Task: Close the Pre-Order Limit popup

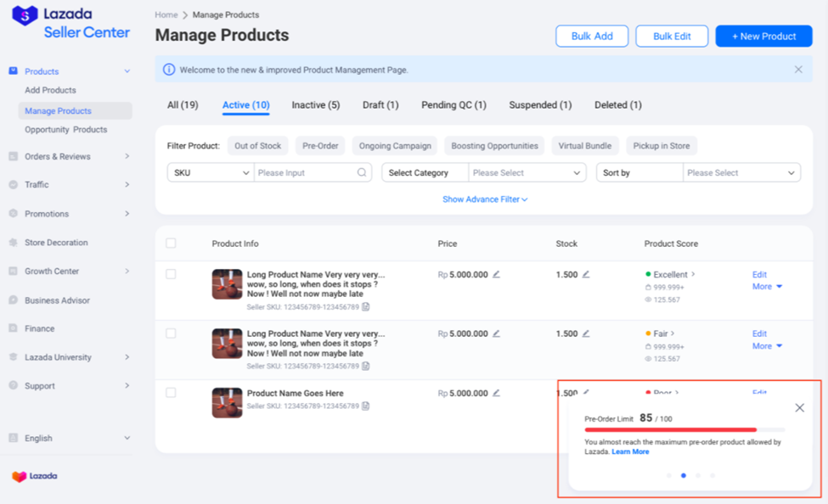Action: point(799,408)
